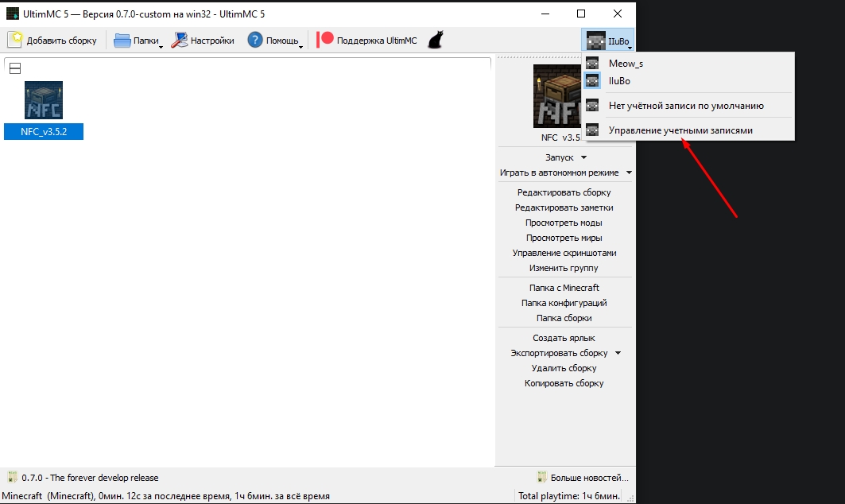
Task: Open Настройки settings in toolbar
Action: tap(203, 41)
